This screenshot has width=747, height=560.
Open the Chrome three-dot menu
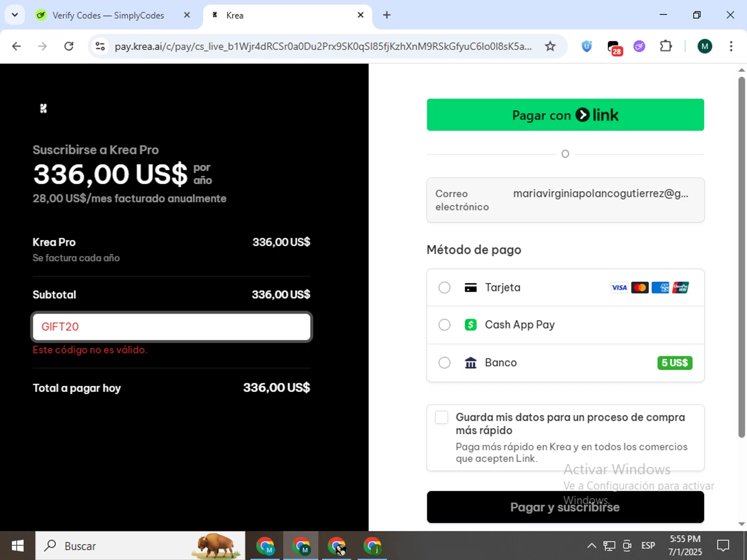pos(731,46)
